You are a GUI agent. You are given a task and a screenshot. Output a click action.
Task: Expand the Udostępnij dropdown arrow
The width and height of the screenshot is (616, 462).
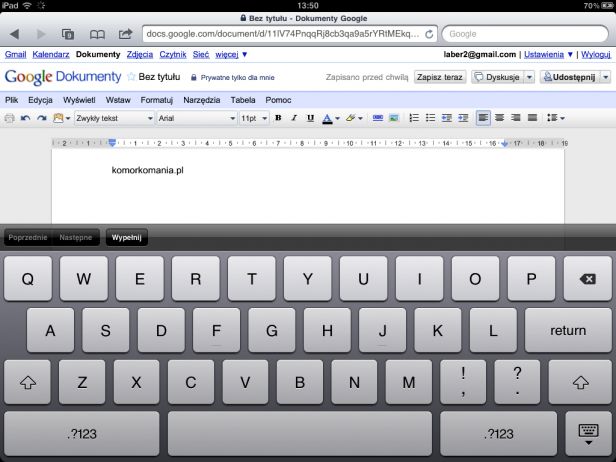606,77
